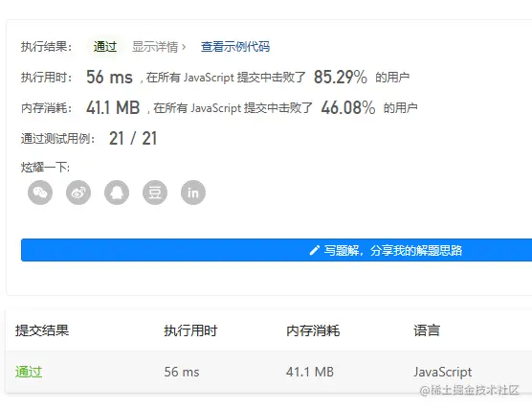The width and height of the screenshot is (532, 409).
Task: Share result via the QQ penguin icon
Action: (117, 193)
